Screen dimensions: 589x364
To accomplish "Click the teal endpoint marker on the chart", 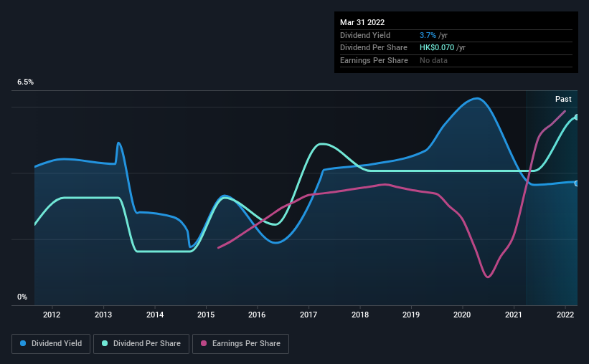I will pyautogui.click(x=577, y=118).
